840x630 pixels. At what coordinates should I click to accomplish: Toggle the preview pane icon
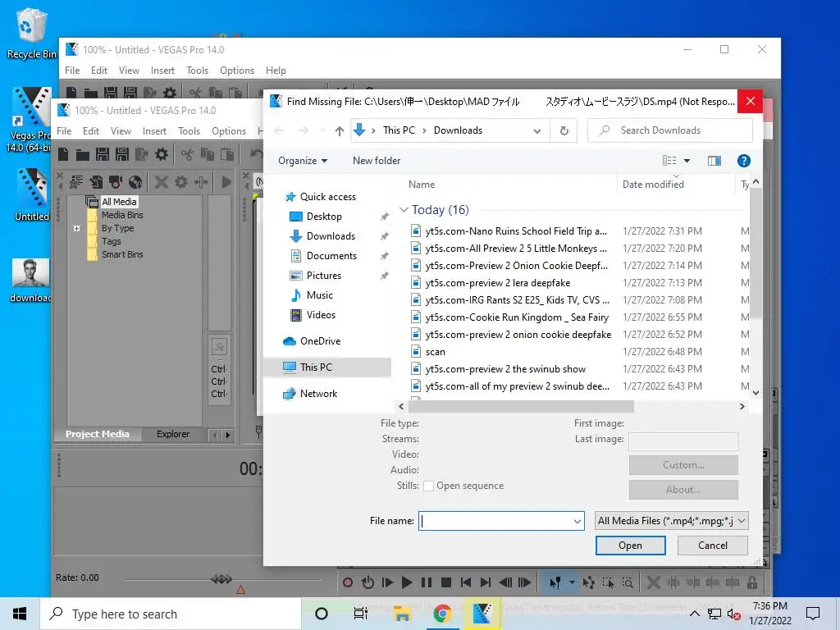tap(714, 161)
